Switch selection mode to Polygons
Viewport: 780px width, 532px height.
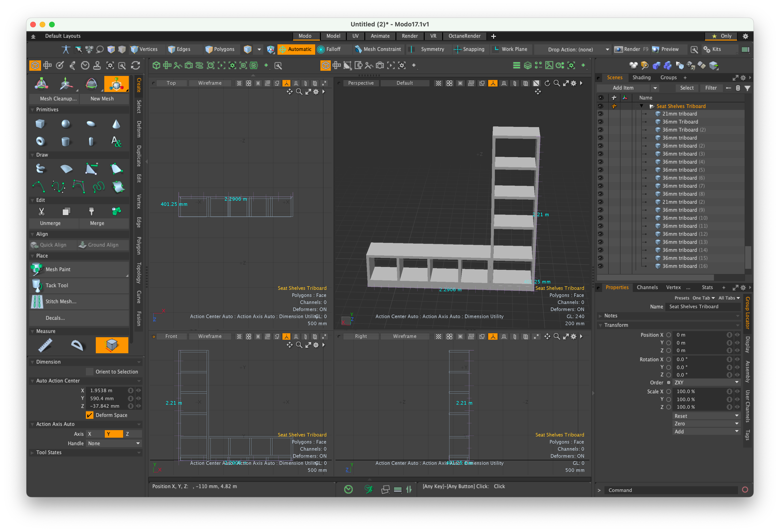pyautogui.click(x=220, y=49)
